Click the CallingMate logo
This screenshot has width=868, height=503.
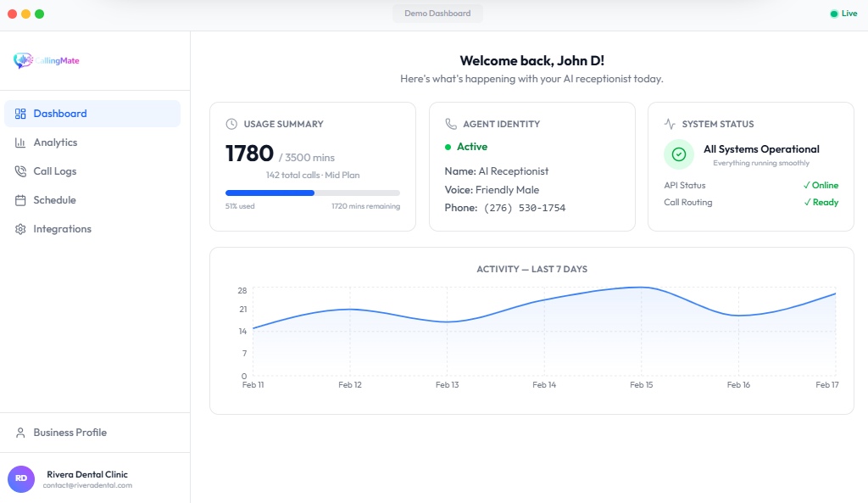tap(47, 60)
